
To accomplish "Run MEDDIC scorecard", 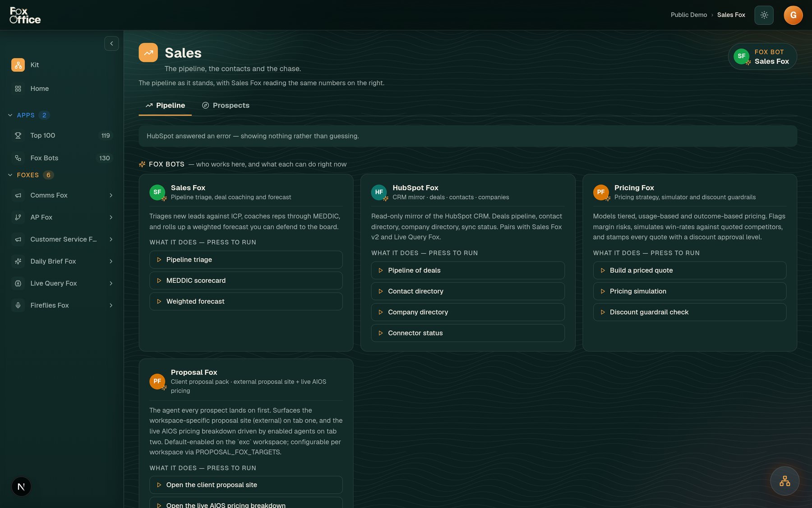I will coord(246,280).
